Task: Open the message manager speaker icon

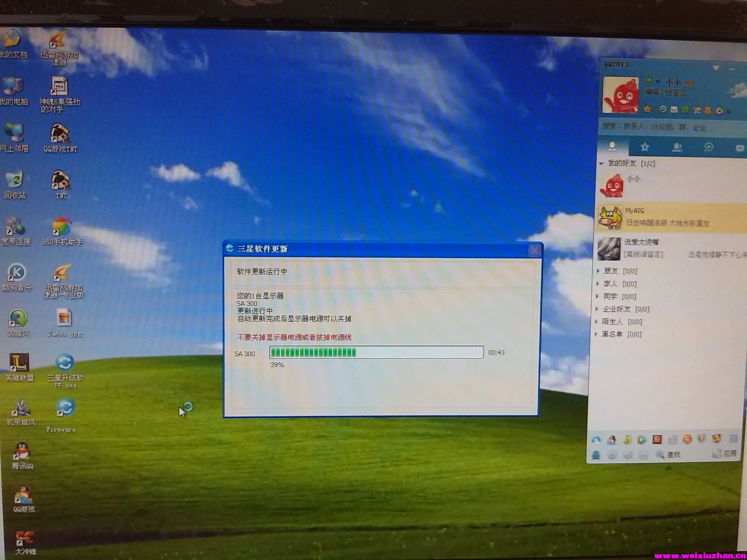Action: tap(628, 455)
